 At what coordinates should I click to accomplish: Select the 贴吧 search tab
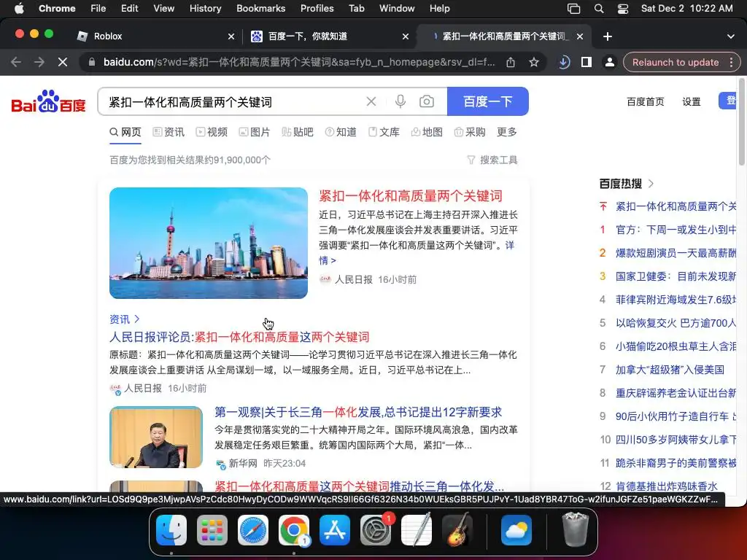pyautogui.click(x=298, y=132)
